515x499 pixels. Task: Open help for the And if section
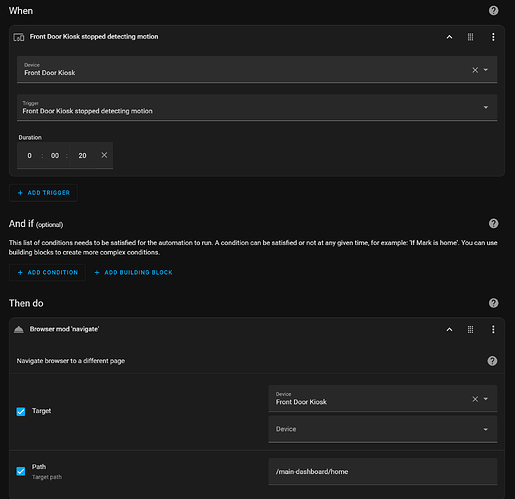[493, 223]
